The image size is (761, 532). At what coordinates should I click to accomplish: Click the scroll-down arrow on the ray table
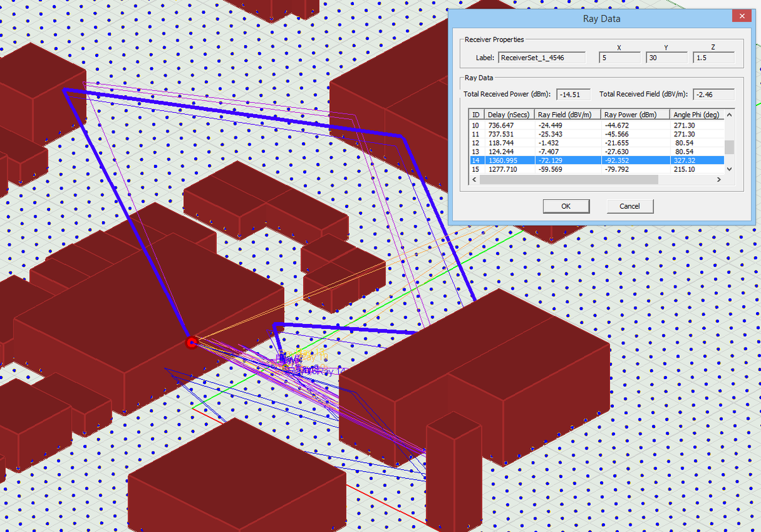click(x=728, y=169)
